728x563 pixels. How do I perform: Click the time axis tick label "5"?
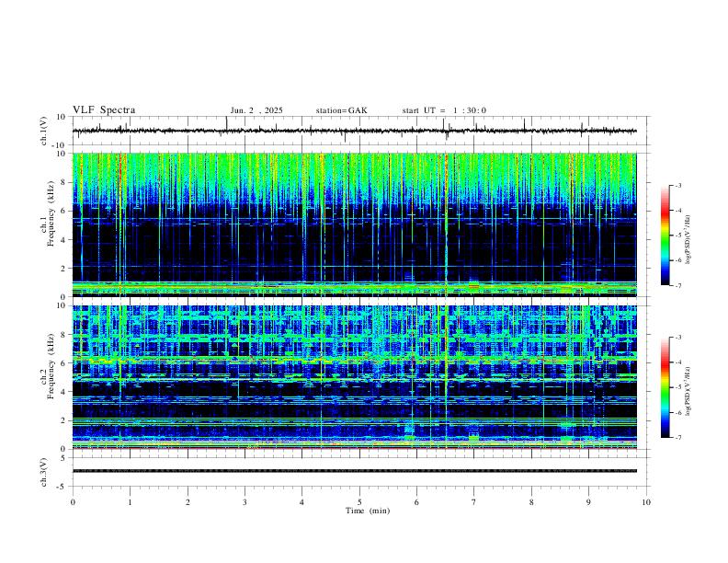pyautogui.click(x=359, y=502)
